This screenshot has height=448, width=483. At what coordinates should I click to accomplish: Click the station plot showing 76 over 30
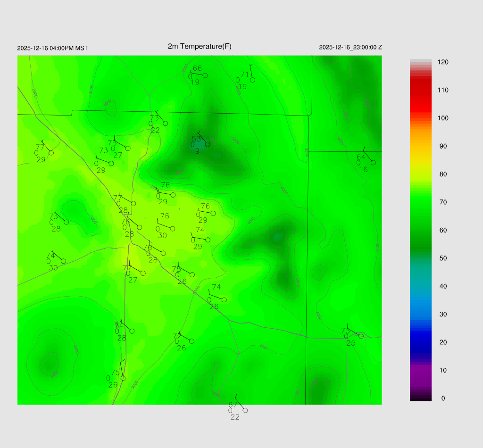tap(172, 229)
